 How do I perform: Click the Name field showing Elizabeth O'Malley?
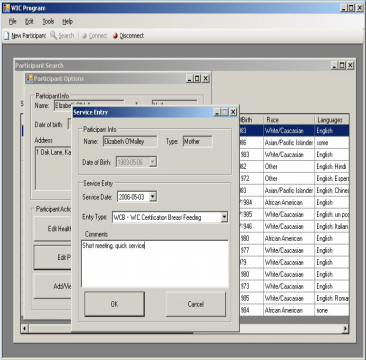130,142
